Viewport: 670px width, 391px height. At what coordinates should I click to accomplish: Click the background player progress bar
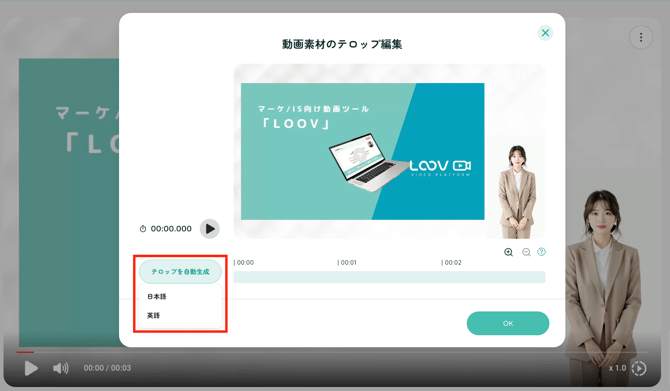tap(332, 352)
